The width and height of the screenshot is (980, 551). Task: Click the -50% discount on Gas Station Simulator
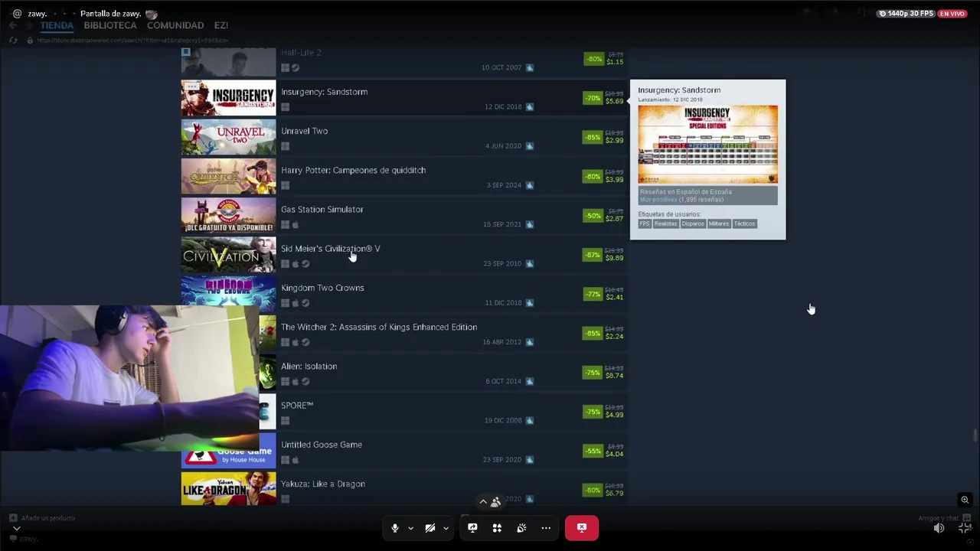(593, 216)
